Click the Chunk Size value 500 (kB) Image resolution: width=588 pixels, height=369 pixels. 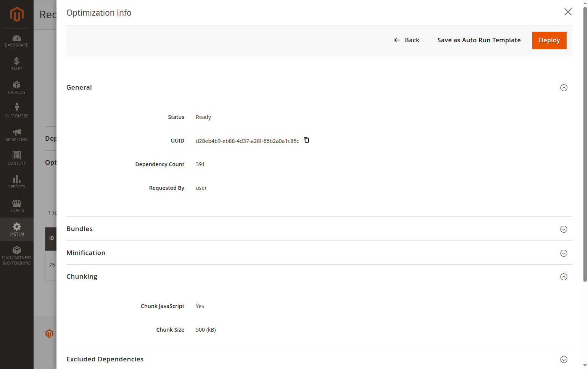(x=206, y=330)
